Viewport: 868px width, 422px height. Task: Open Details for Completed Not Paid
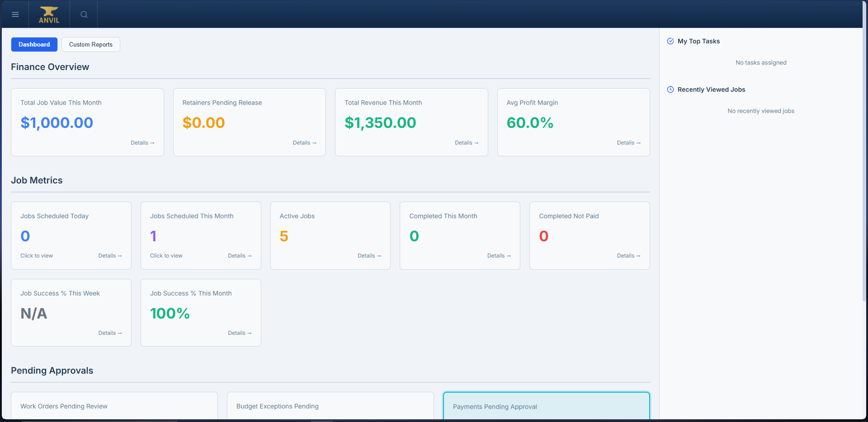[628, 255]
